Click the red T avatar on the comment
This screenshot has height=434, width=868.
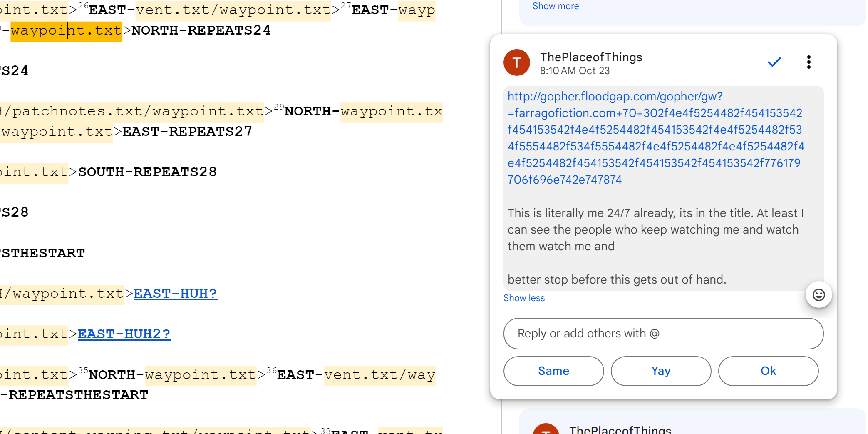tap(516, 62)
